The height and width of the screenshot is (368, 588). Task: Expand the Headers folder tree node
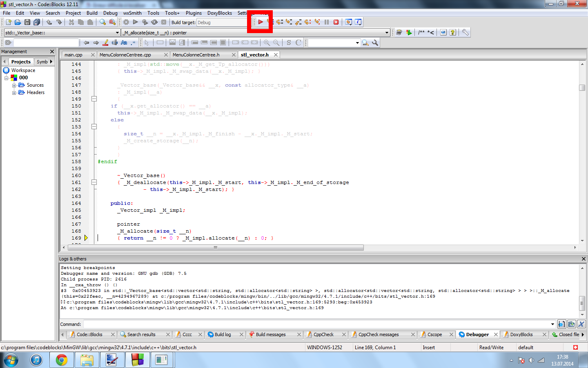(x=14, y=93)
